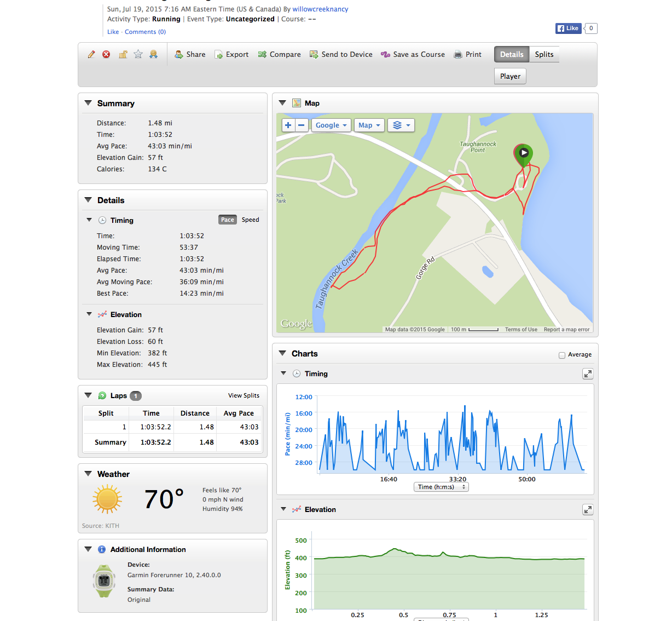Click the Export button
The width and height of the screenshot is (672, 621).
pos(231,54)
